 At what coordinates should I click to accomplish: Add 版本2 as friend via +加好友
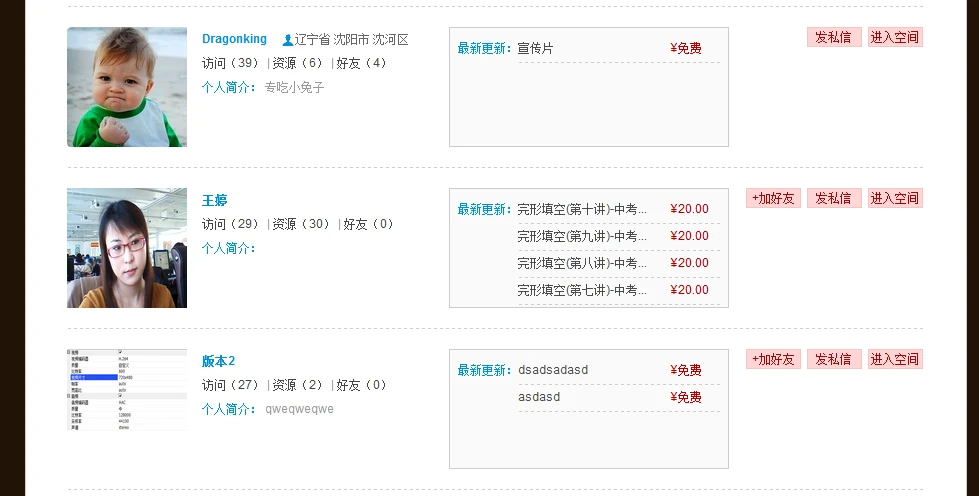773,359
